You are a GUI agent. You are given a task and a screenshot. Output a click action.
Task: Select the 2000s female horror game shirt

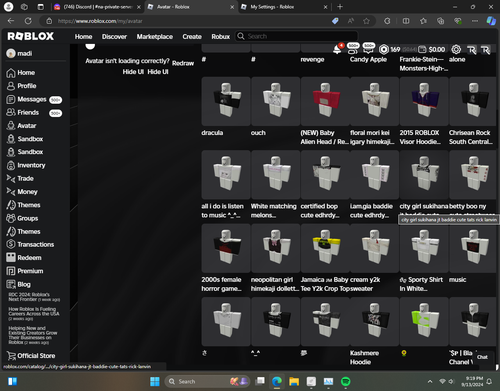[x=226, y=248]
